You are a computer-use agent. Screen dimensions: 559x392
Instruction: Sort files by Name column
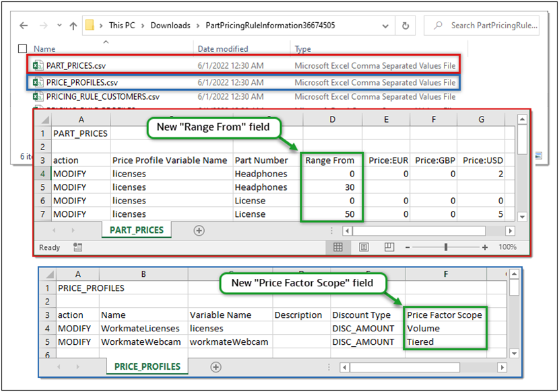tap(44, 49)
